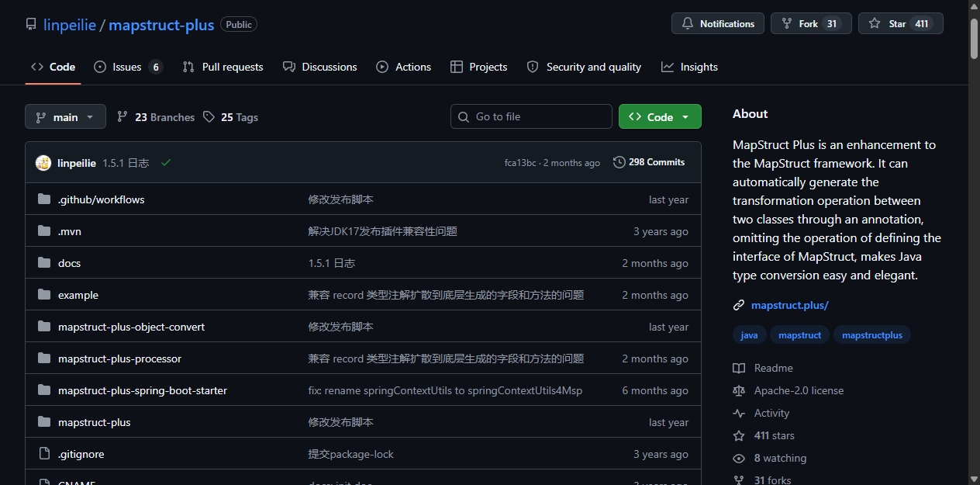This screenshot has height=485, width=980.
Task: View 8 watching users
Action: (770, 458)
